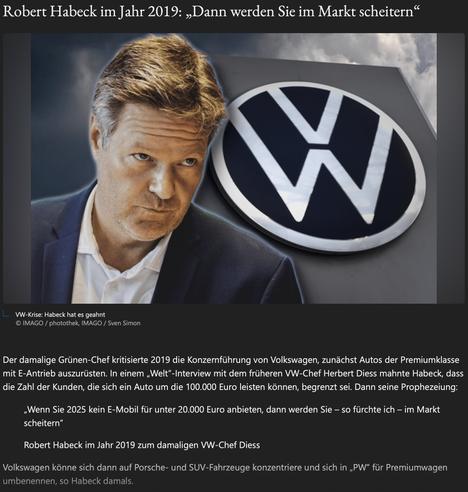Screen dimensions: 468x492
Task: Click the faint icon beside the image caption
Action: [6, 314]
